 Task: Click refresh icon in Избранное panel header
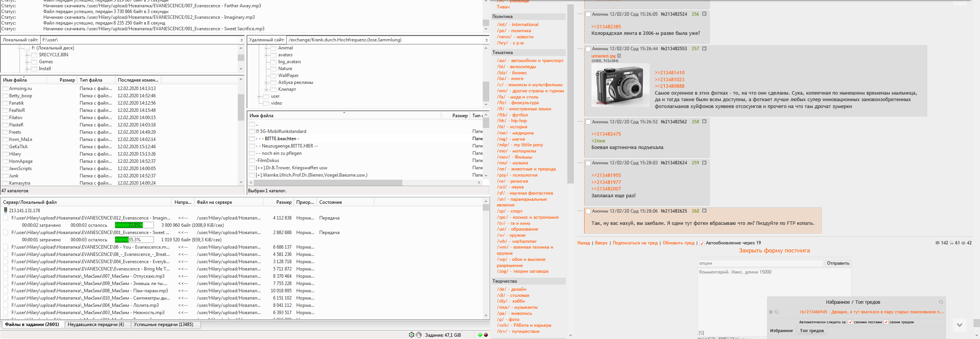point(941,302)
